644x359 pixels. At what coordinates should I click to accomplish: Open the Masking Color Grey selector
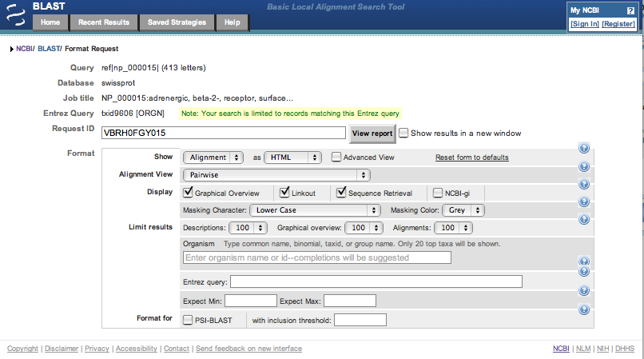click(x=465, y=210)
